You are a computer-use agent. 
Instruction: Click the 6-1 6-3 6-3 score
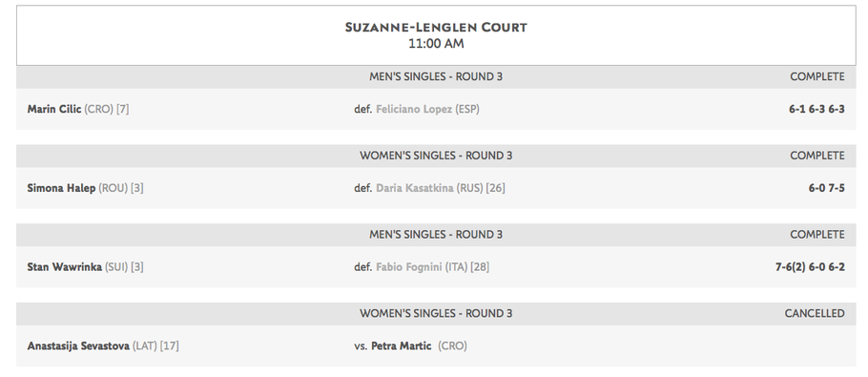point(816,109)
